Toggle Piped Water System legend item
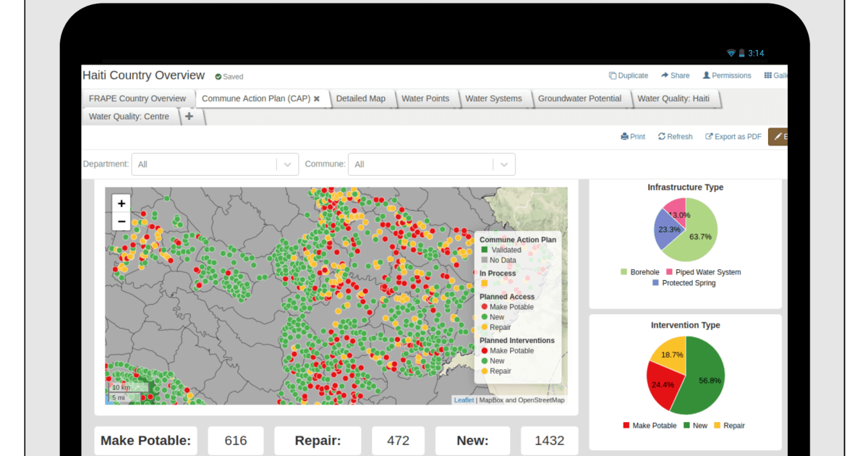Image resolution: width=868 pixels, height=456 pixels. 702,272
